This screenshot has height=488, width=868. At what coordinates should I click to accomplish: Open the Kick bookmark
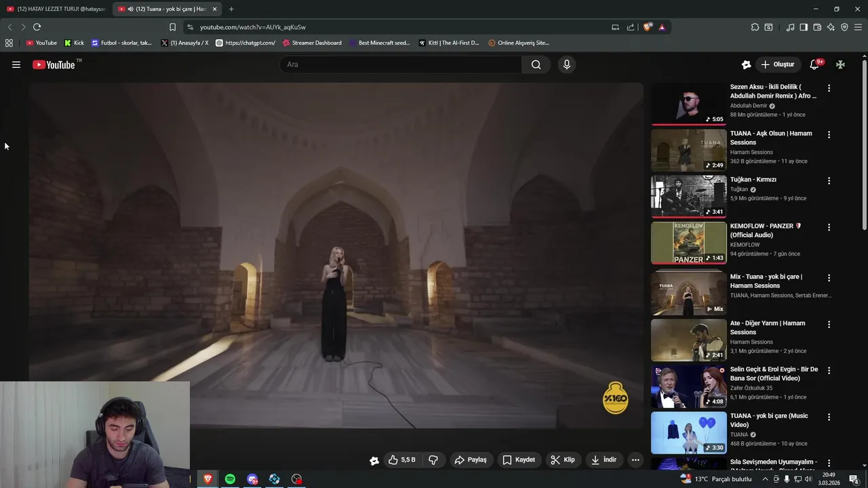tap(74, 43)
